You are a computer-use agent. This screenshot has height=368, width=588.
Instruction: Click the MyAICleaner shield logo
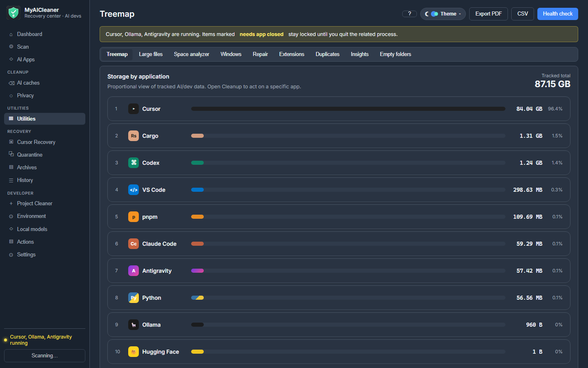click(x=13, y=13)
